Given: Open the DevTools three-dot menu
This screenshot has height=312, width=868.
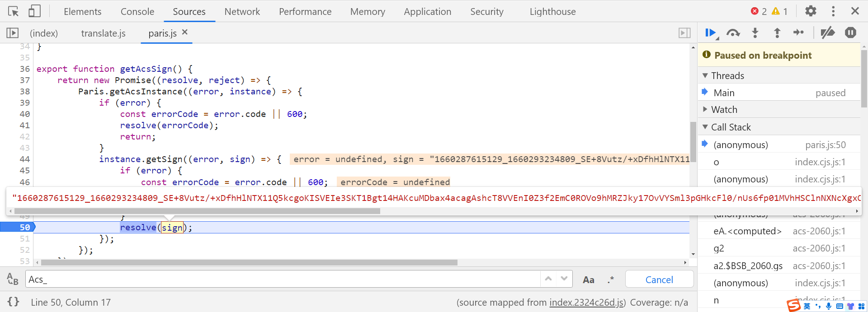Looking at the screenshot, I should point(833,11).
